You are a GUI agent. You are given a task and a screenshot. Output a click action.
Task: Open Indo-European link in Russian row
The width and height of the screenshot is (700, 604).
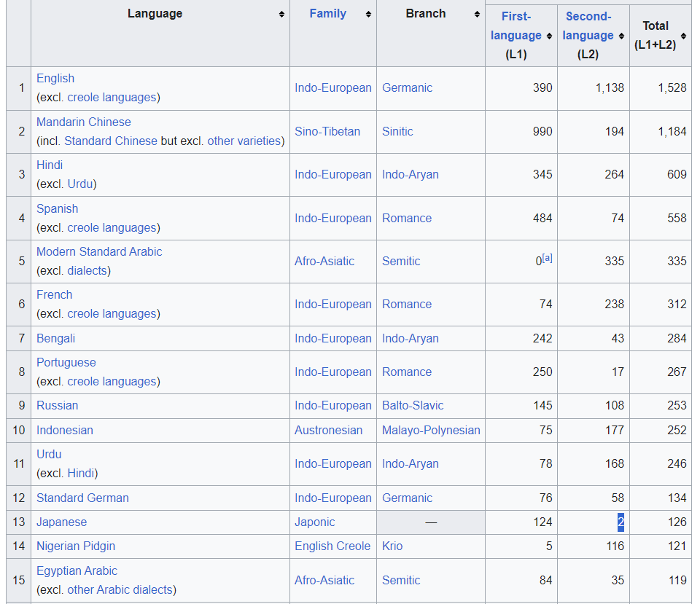click(x=333, y=406)
